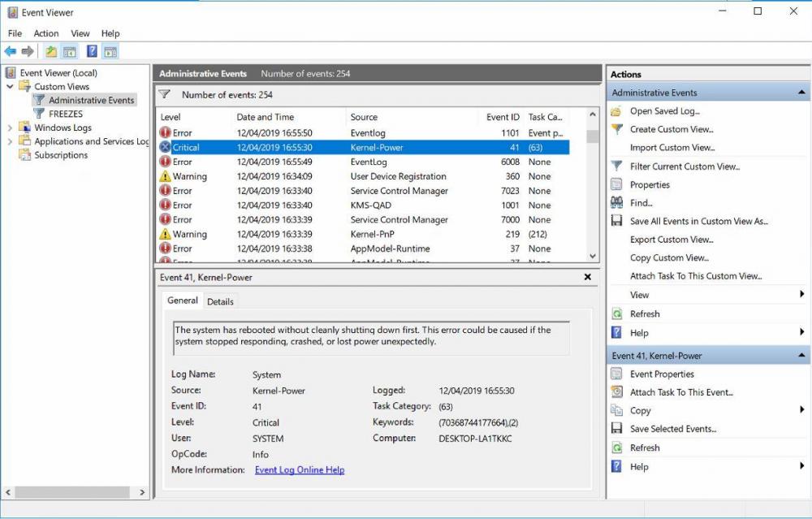Screen dimensions: 812x519
Task: Click the Critical level icon on Kernel-Power row
Action: (165, 147)
